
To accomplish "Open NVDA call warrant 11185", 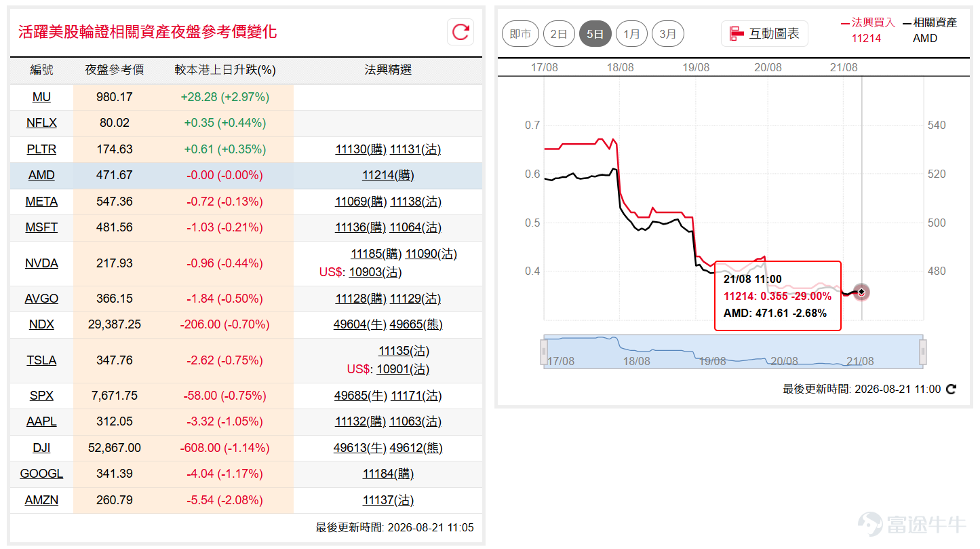I will click(x=376, y=254).
